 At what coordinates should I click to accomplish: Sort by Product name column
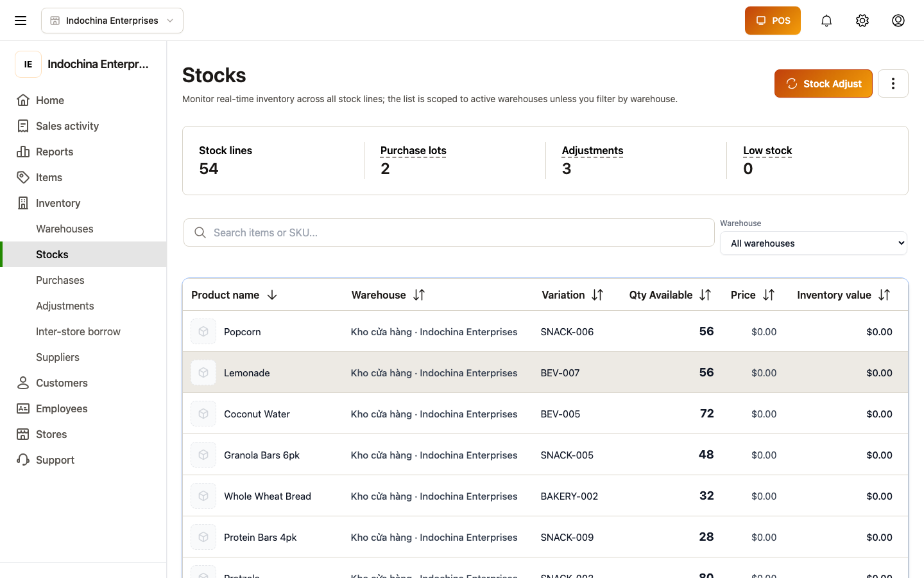(x=234, y=295)
